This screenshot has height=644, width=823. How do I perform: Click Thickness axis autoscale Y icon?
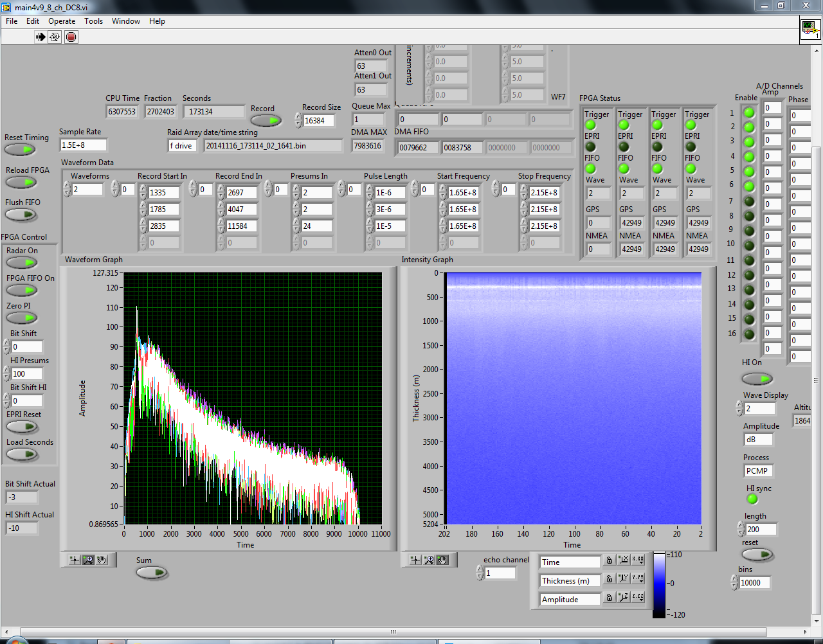623,579
